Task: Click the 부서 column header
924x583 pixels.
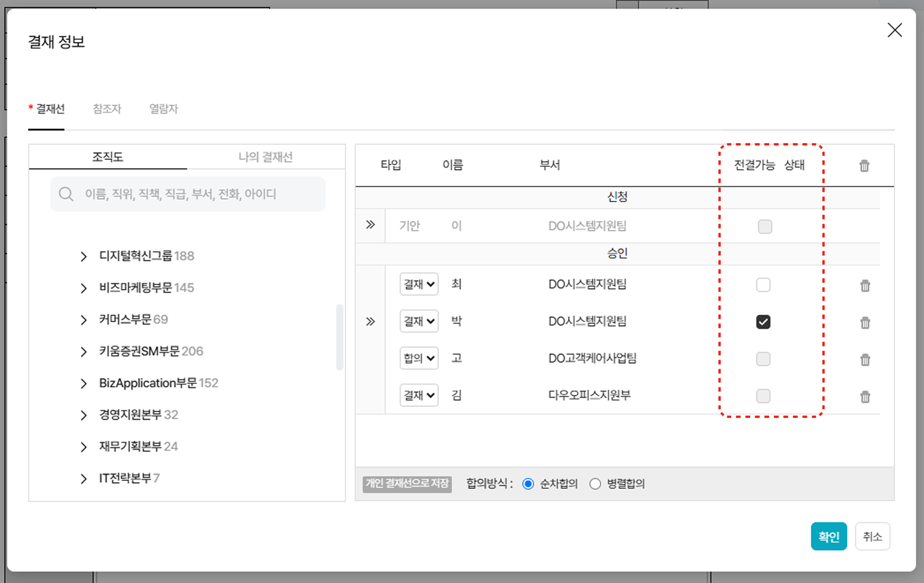Action: (550, 165)
